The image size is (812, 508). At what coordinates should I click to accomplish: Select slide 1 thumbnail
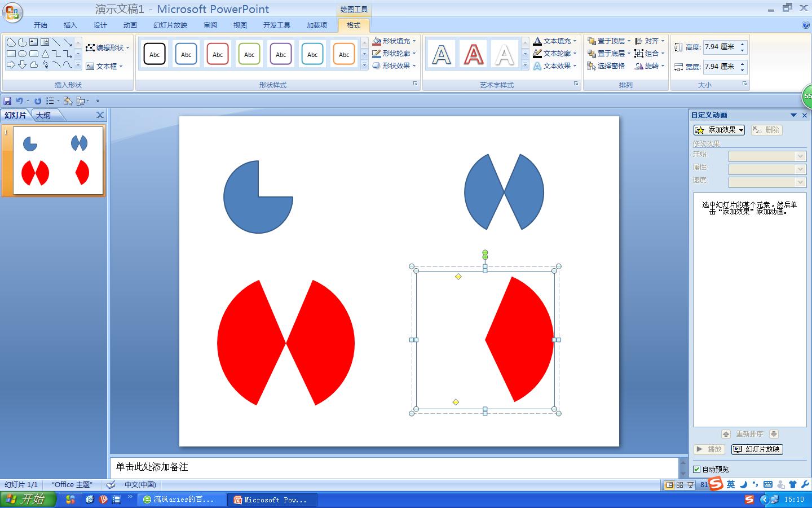58,160
